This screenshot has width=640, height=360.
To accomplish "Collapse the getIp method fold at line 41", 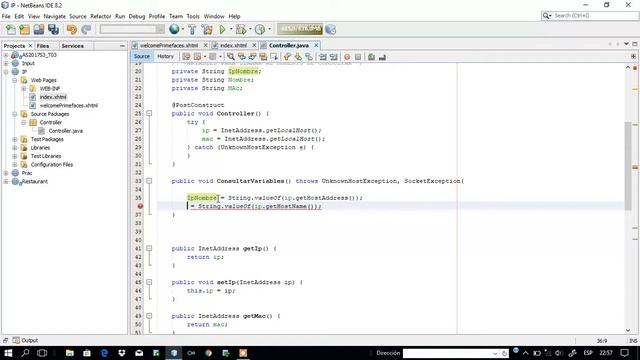I will click(x=149, y=248).
